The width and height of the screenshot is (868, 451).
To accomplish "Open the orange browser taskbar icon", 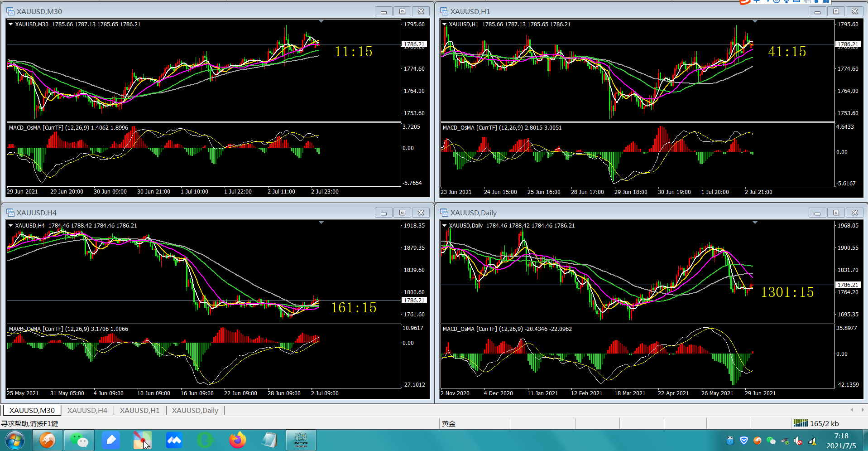I will [x=47, y=440].
